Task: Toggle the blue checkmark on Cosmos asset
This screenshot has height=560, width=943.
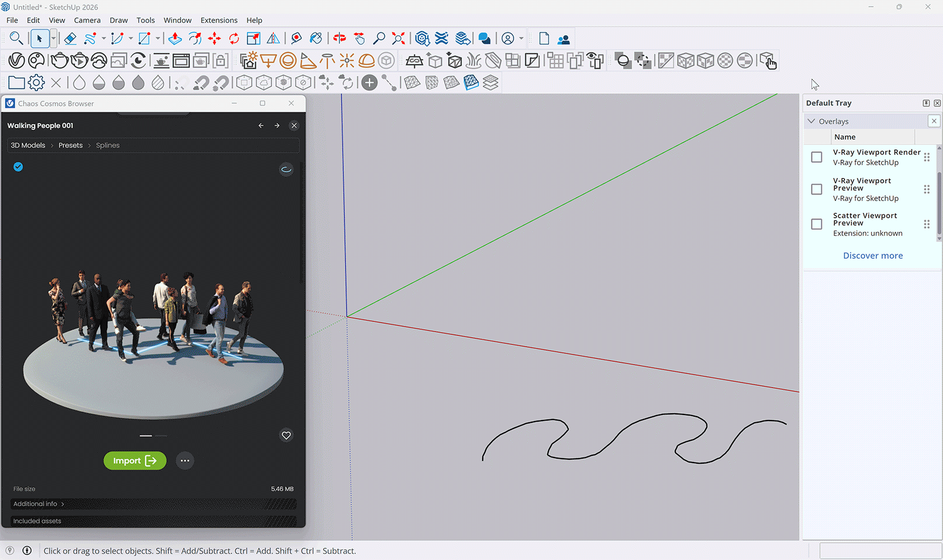Action: pos(18,167)
